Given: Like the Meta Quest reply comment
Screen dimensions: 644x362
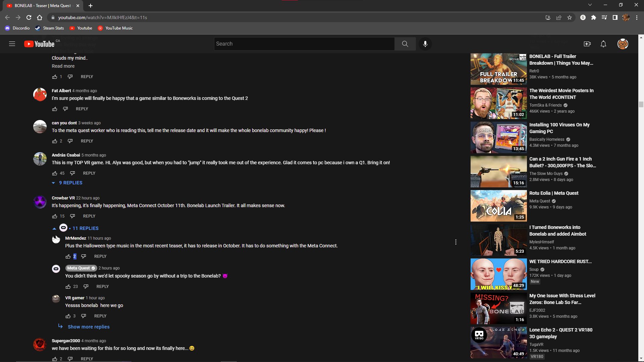Looking at the screenshot, I should click(x=68, y=287).
